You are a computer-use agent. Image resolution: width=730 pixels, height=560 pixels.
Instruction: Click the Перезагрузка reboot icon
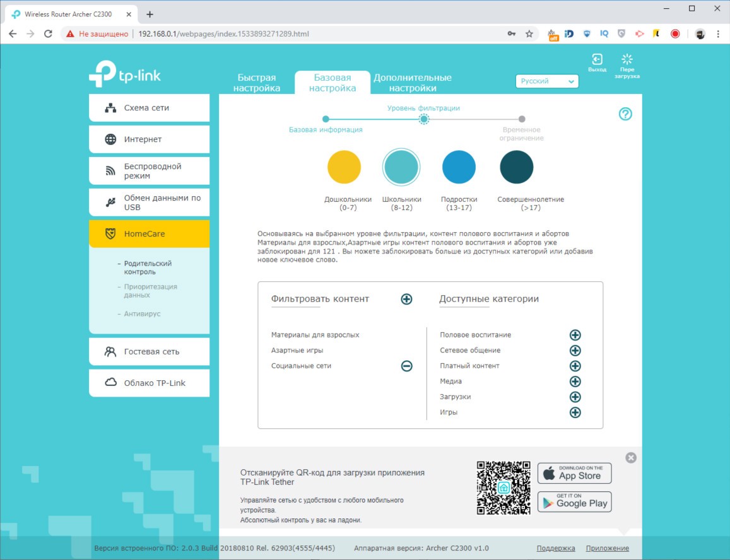[x=627, y=61]
